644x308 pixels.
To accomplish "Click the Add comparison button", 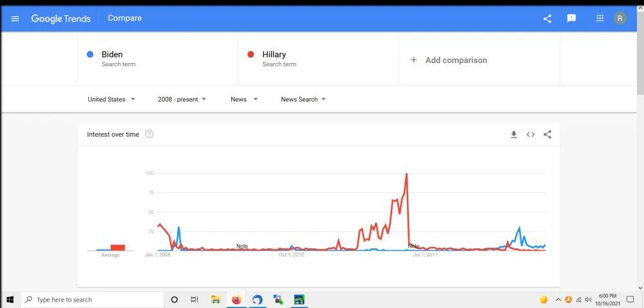I will 450,60.
